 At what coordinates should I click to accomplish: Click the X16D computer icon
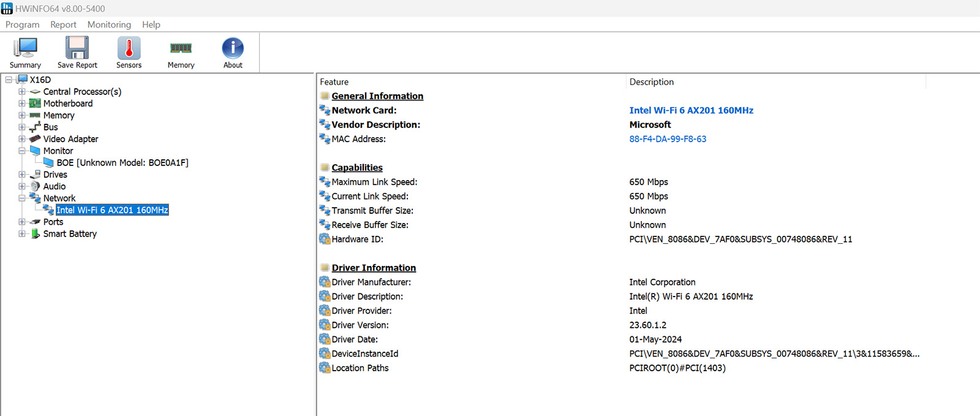[x=23, y=80]
